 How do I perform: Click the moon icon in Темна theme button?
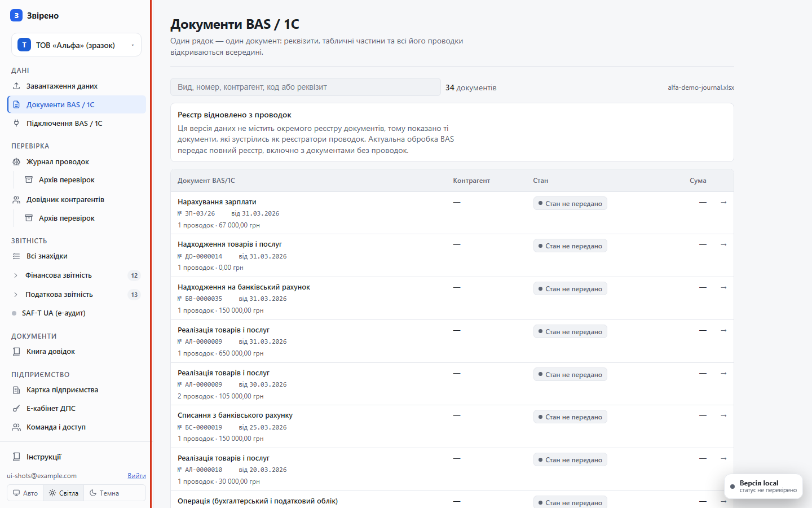[93, 493]
